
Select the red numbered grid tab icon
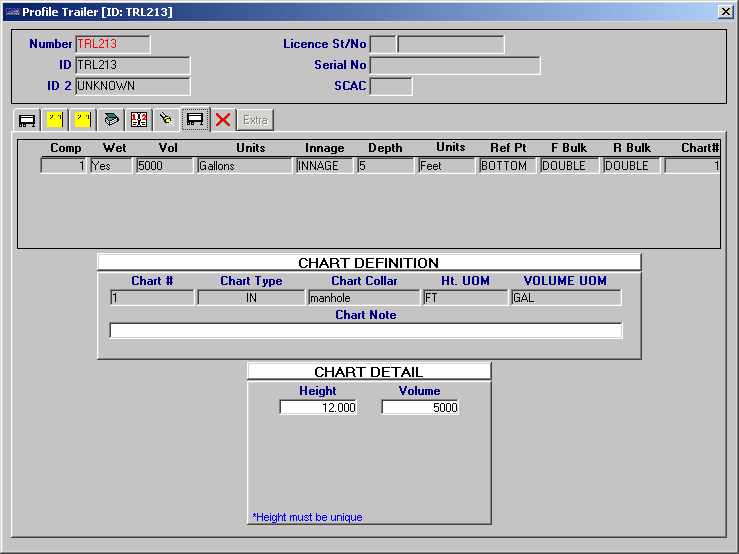(x=139, y=120)
